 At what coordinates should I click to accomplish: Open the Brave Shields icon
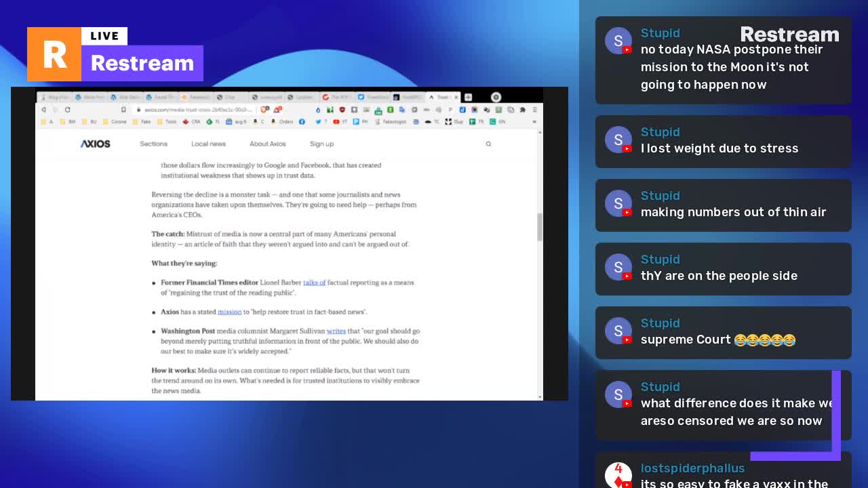coord(264,109)
